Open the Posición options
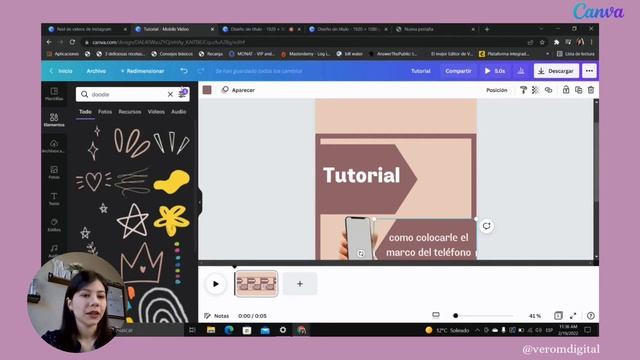Image resolution: width=640 pixels, height=360 pixels. [x=497, y=90]
